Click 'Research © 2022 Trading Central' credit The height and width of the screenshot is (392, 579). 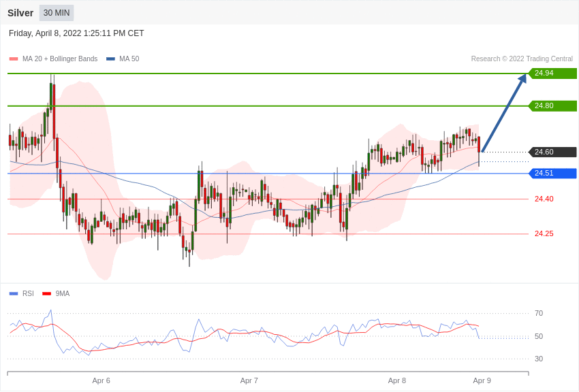click(x=522, y=59)
